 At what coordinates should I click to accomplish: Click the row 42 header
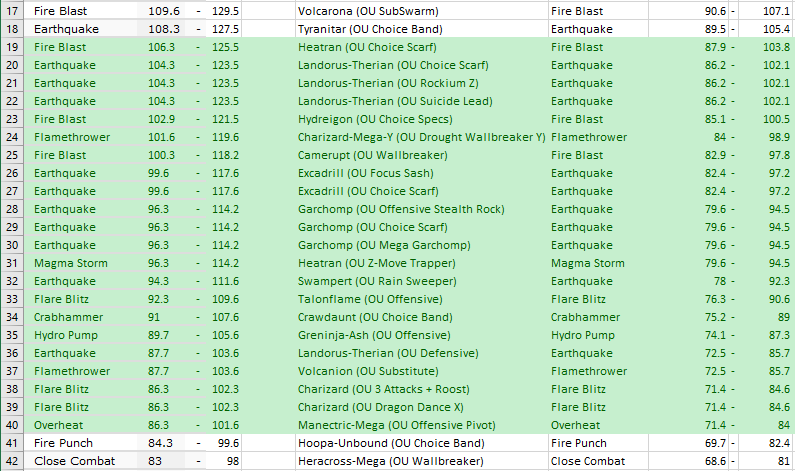13,461
